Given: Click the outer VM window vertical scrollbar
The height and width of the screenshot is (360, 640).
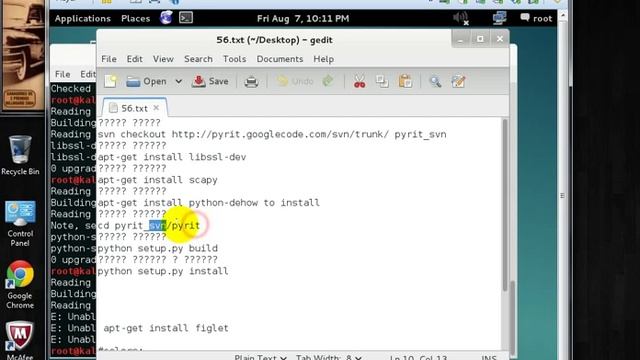Looking at the screenshot, I should [562, 184].
